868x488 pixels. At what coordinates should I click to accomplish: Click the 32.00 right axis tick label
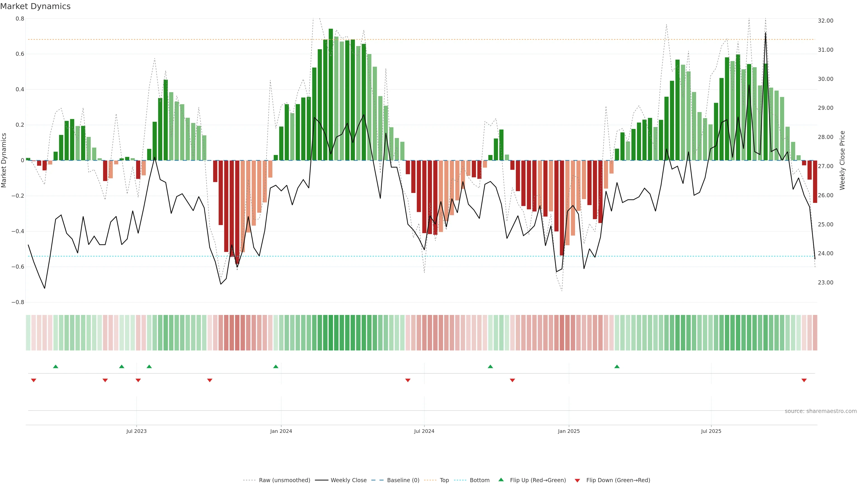(x=825, y=21)
